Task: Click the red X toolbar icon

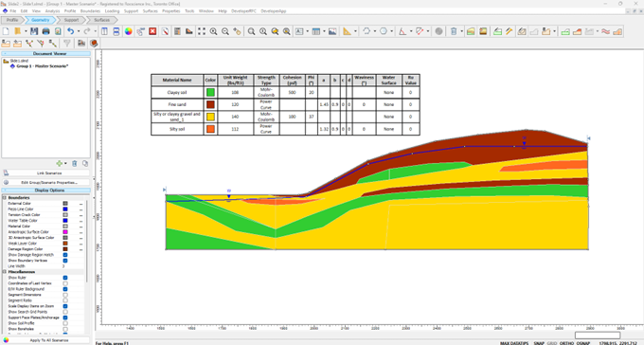Action: pos(152,31)
